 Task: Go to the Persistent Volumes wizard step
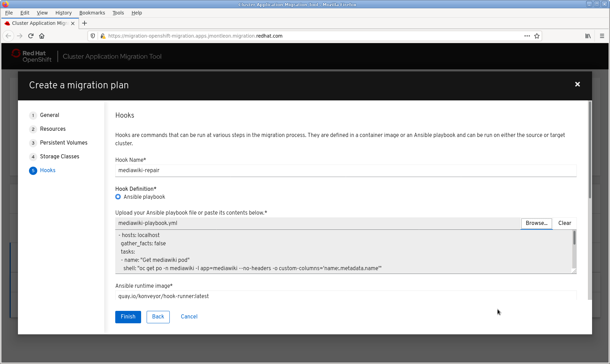pos(63,143)
